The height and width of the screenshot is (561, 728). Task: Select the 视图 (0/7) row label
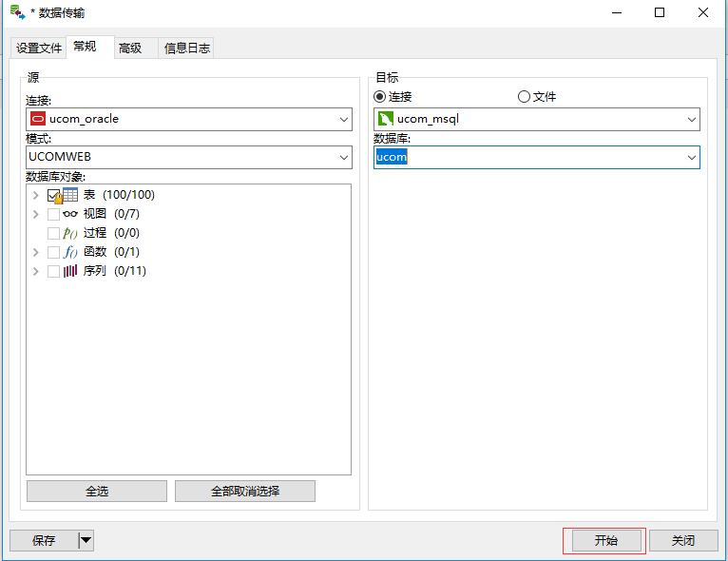111,214
